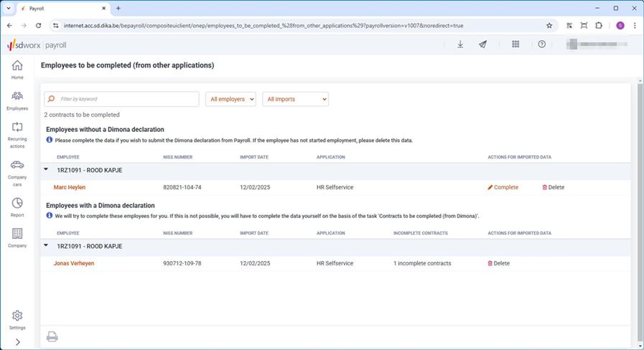Expand the sidebar with bottom chevron
This screenshot has height=350, width=644.
tap(17, 342)
